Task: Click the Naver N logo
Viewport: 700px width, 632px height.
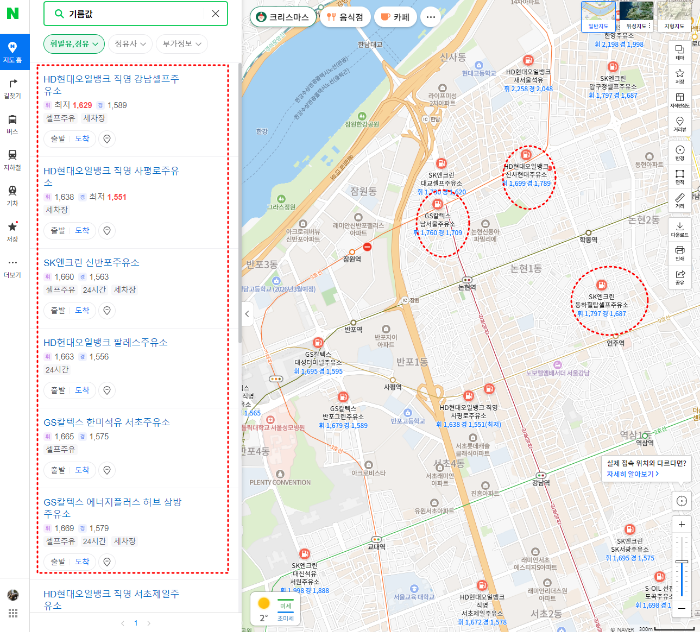Action: (12, 14)
